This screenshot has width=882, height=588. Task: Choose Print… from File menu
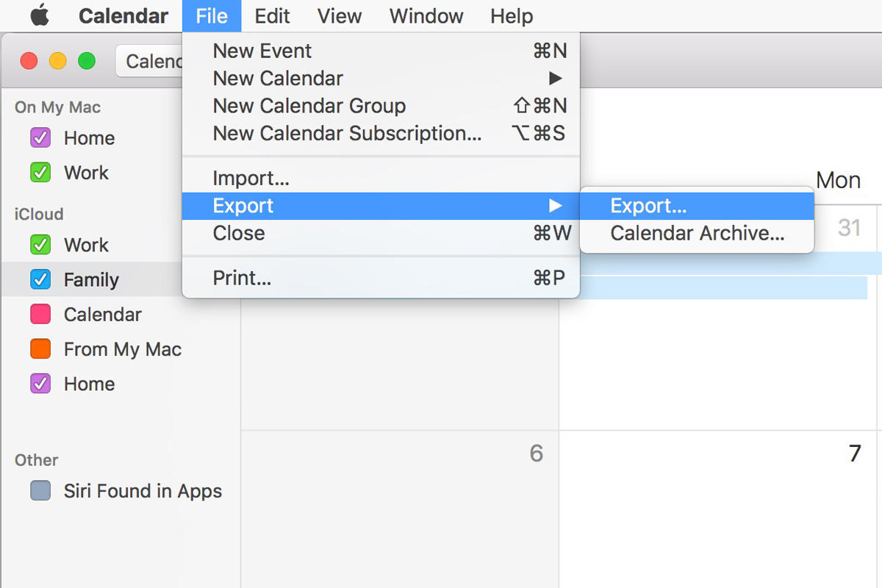pos(381,278)
